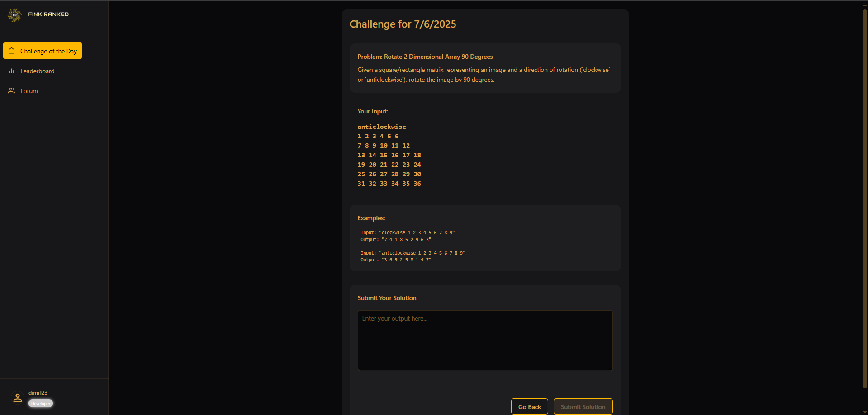
Task: Click the underlined 'Your Input:' label
Action: [373, 112]
